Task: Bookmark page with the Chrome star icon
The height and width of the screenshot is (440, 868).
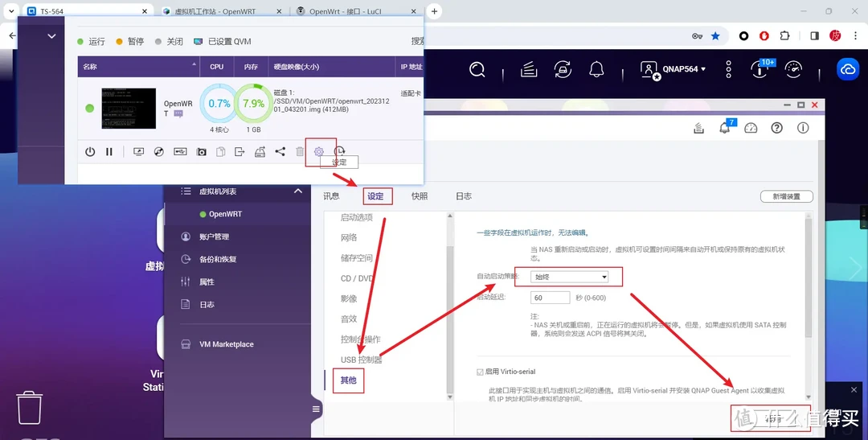Action: [715, 36]
